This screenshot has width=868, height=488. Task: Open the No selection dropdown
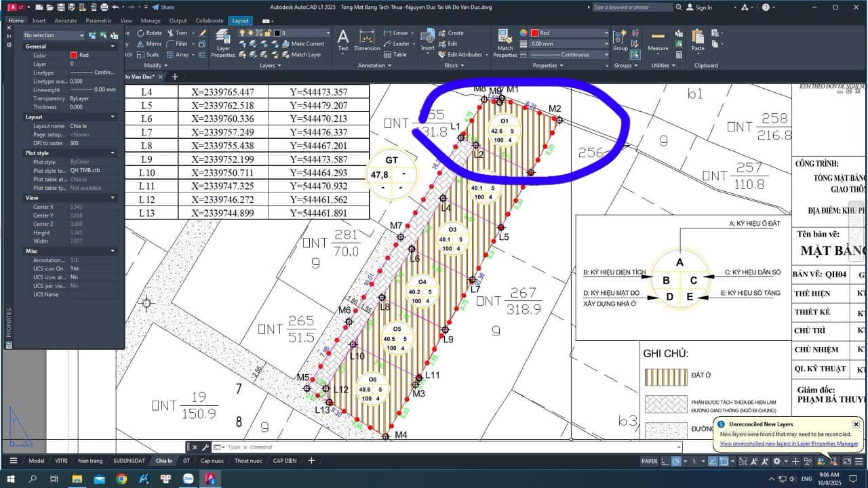[54, 35]
